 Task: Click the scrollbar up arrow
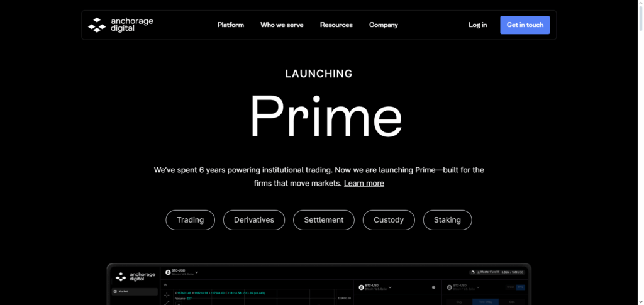[640, 3]
